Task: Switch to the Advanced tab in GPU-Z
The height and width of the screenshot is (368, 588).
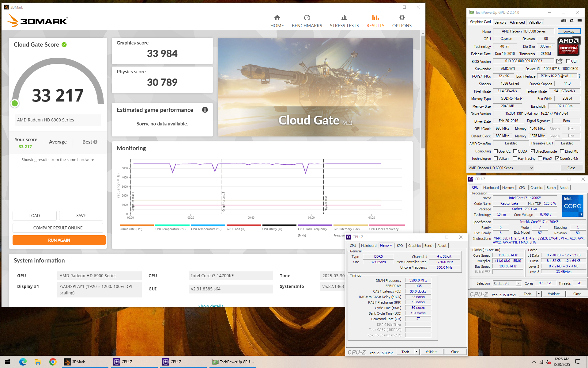Action: [x=517, y=22]
